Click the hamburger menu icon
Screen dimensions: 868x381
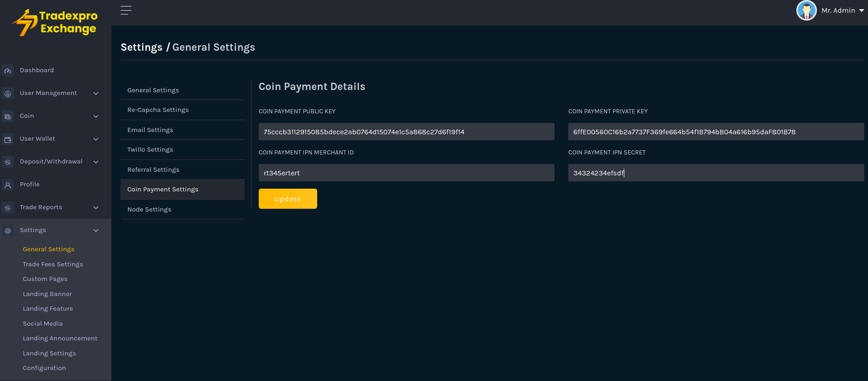(x=126, y=10)
